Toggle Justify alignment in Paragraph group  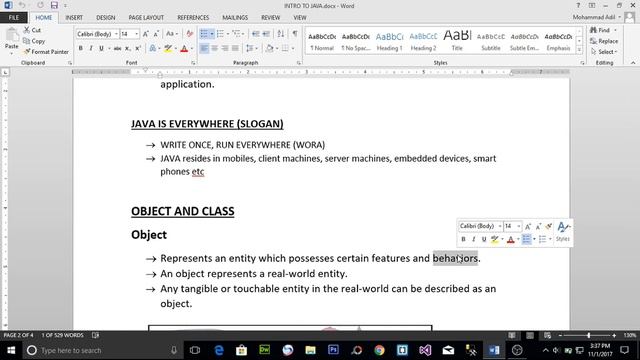pos(235,49)
